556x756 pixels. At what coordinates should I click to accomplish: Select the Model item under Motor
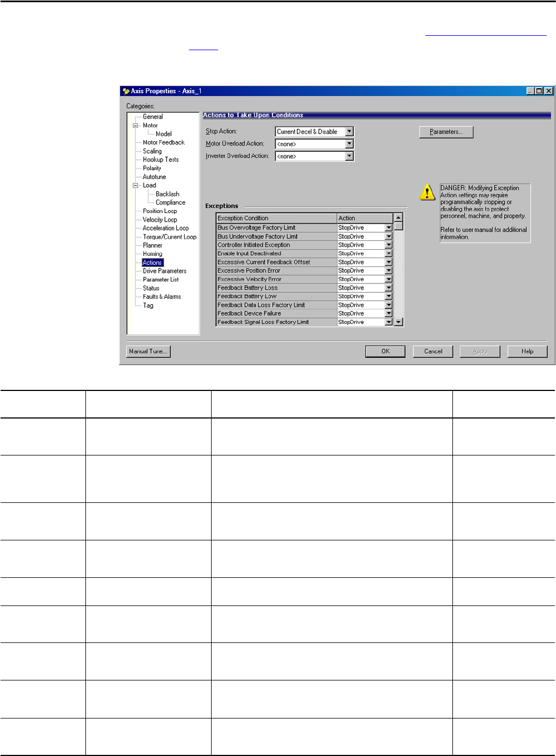[164, 134]
